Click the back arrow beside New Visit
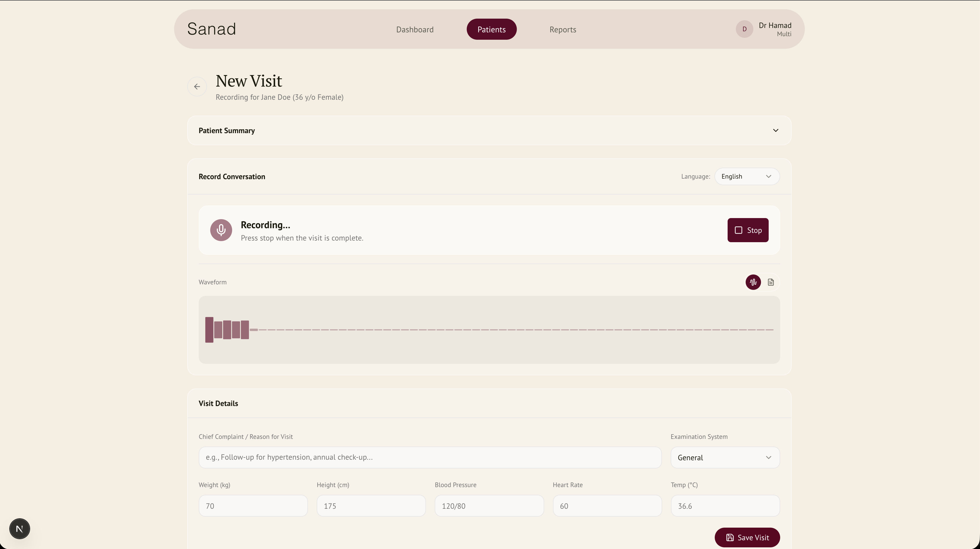Screen dimensions: 980x549 tap(197, 86)
